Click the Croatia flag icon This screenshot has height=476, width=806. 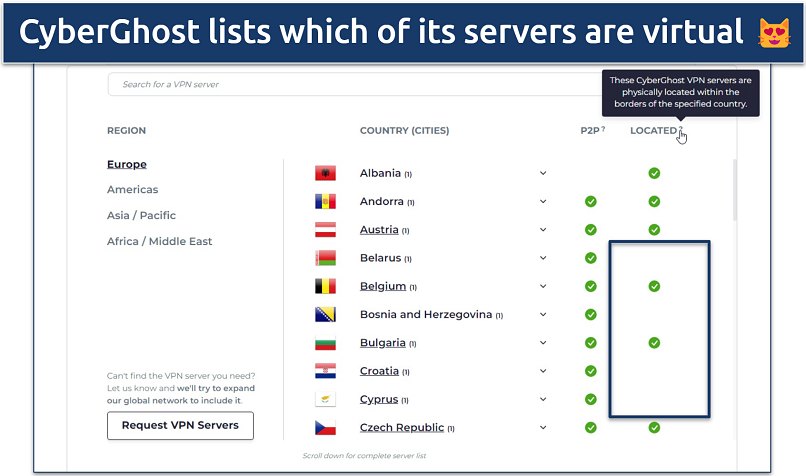point(324,371)
